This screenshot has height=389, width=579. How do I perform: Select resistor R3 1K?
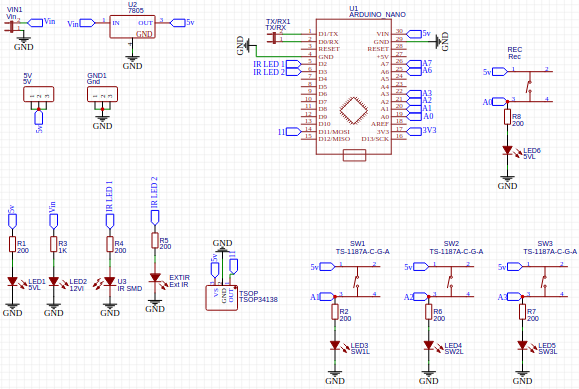(54, 245)
